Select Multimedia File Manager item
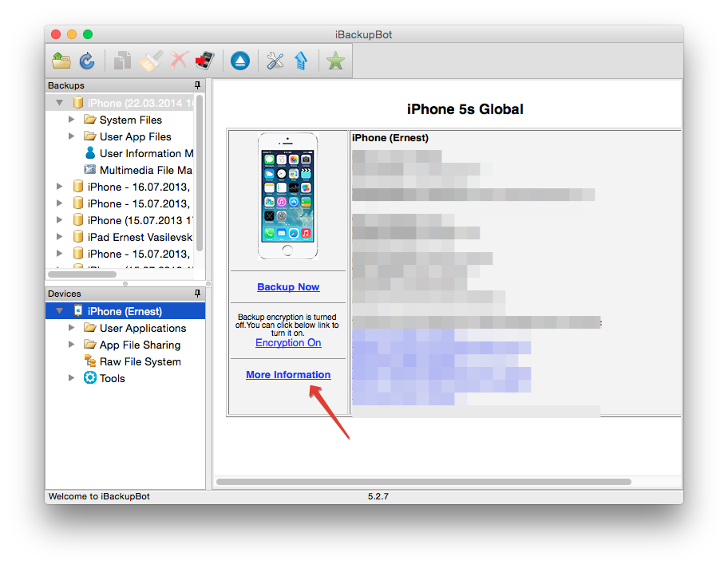The width and height of the screenshot is (728, 568). (144, 170)
